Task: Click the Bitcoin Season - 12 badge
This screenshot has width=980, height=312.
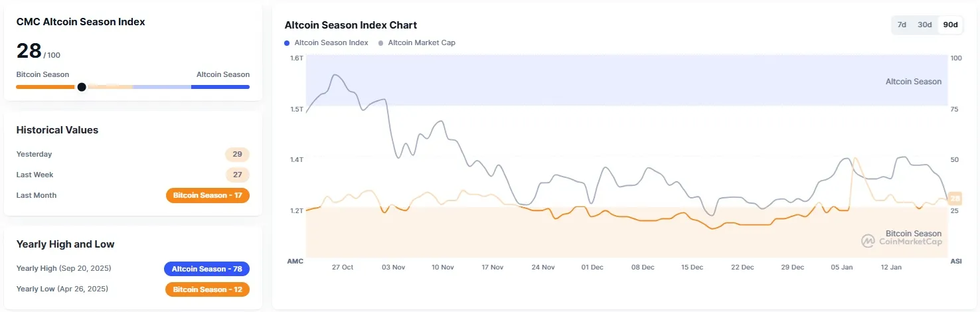Action: click(207, 289)
